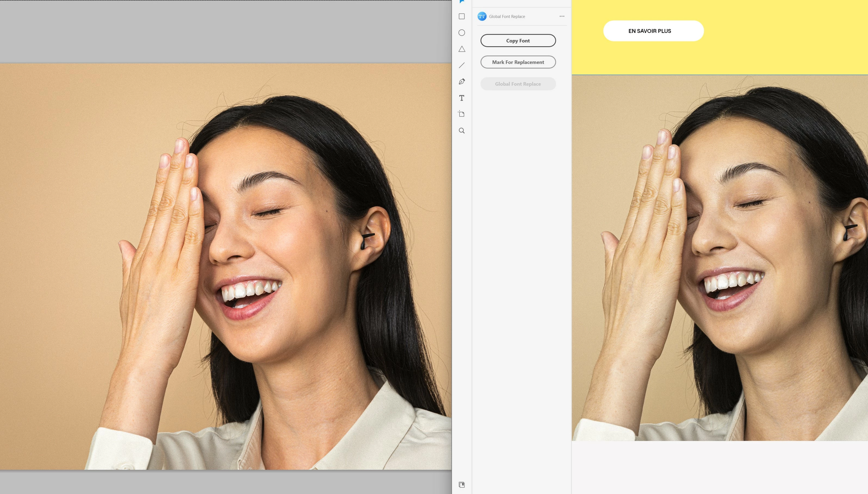Click the greyed-out Global Font Replace button
868x494 pixels.
[x=518, y=84]
